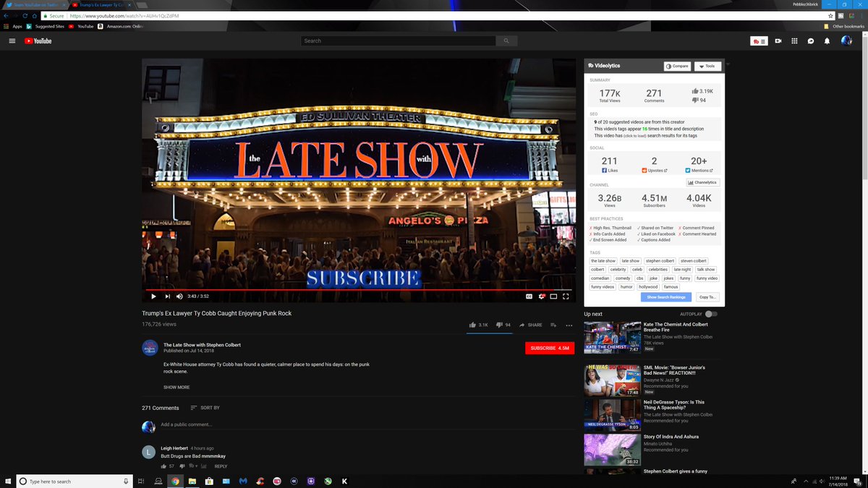This screenshot has height=488, width=868.
Task: Open the red extension menu icon in header
Action: click(x=759, y=41)
